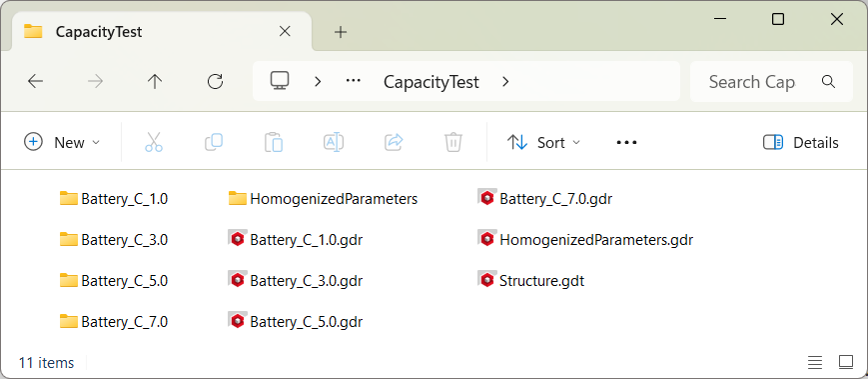Open the Sort dropdown menu

coord(543,142)
